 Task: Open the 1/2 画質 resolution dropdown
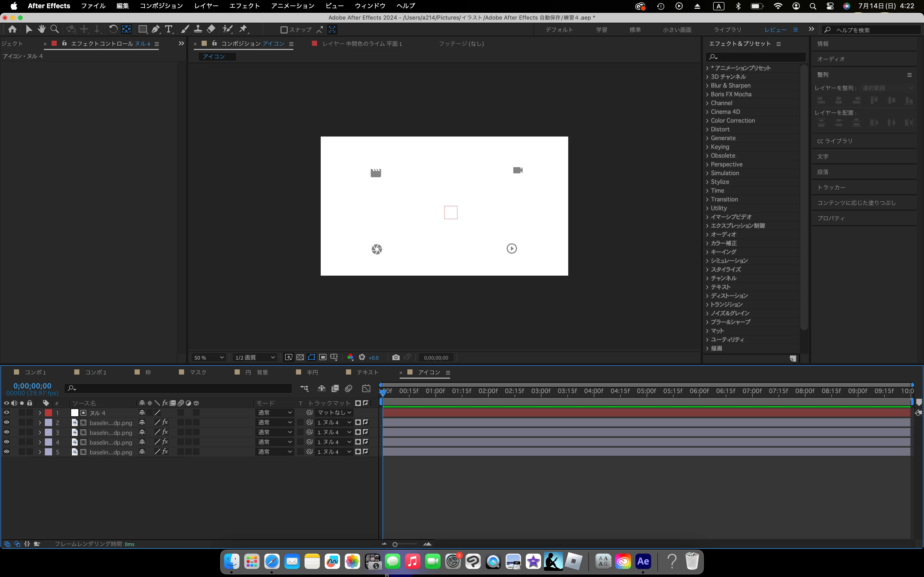pyautogui.click(x=255, y=358)
